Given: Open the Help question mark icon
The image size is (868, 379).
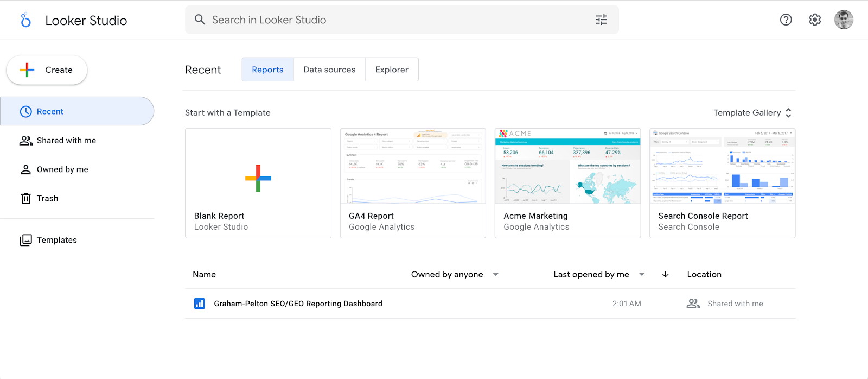Looking at the screenshot, I should pos(786,20).
